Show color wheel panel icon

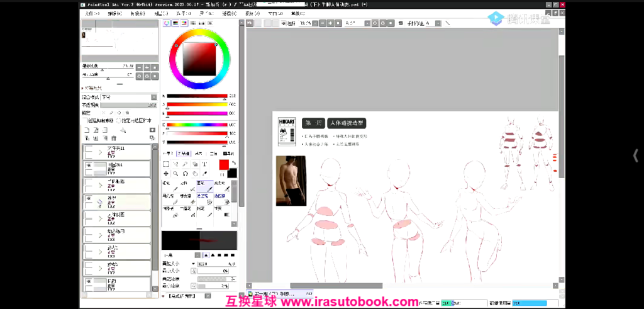[167, 23]
